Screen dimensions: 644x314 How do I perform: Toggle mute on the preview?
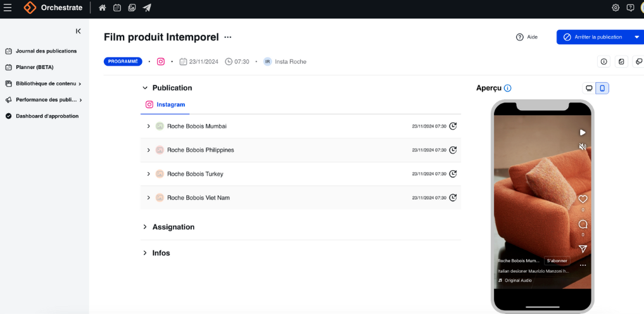point(583,146)
